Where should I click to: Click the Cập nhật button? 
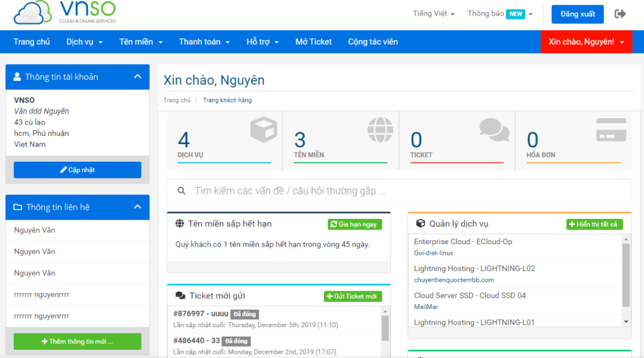pyautogui.click(x=77, y=170)
